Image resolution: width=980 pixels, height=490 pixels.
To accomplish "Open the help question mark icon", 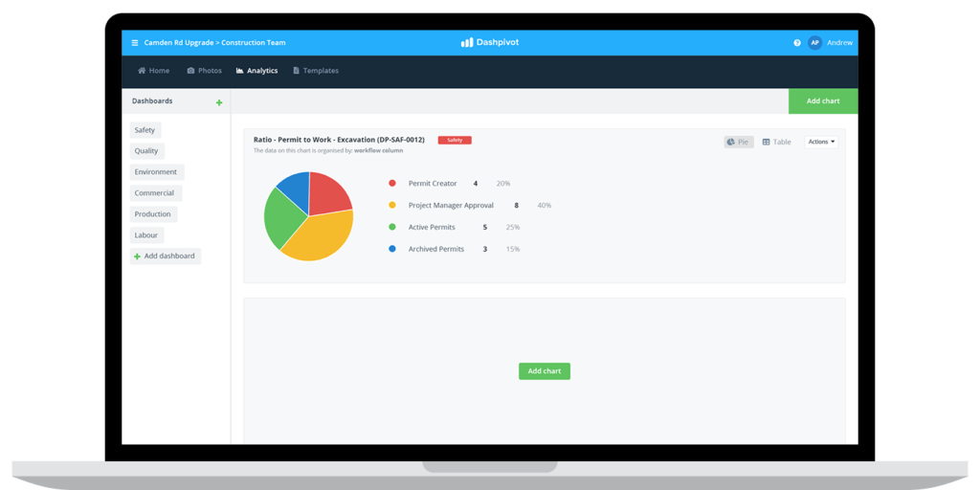I will coord(797,43).
